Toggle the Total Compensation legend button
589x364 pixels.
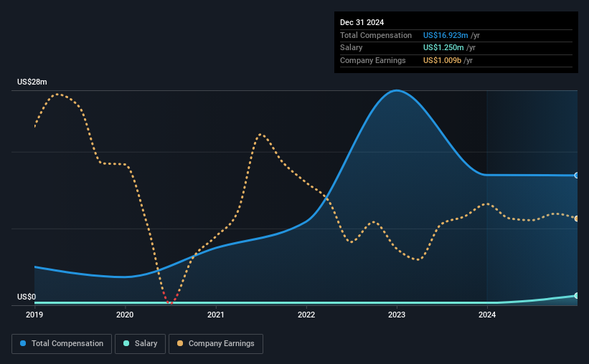(x=62, y=344)
